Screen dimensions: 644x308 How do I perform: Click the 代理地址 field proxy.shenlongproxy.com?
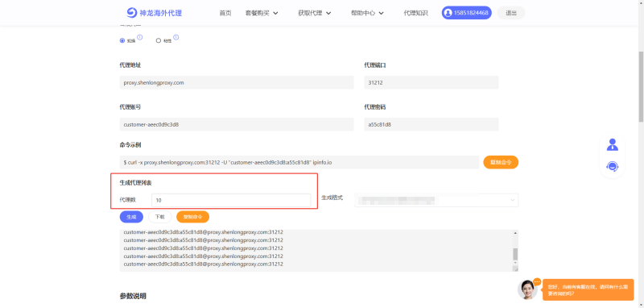[237, 83]
